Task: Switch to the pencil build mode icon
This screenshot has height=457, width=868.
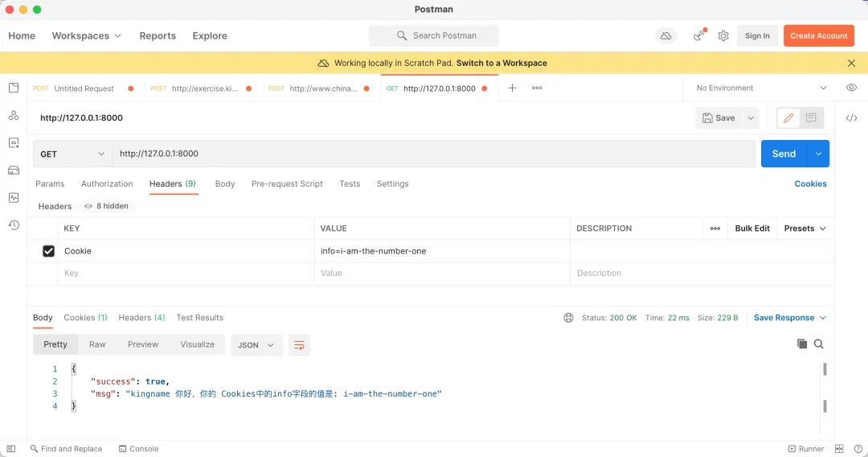Action: [x=788, y=118]
